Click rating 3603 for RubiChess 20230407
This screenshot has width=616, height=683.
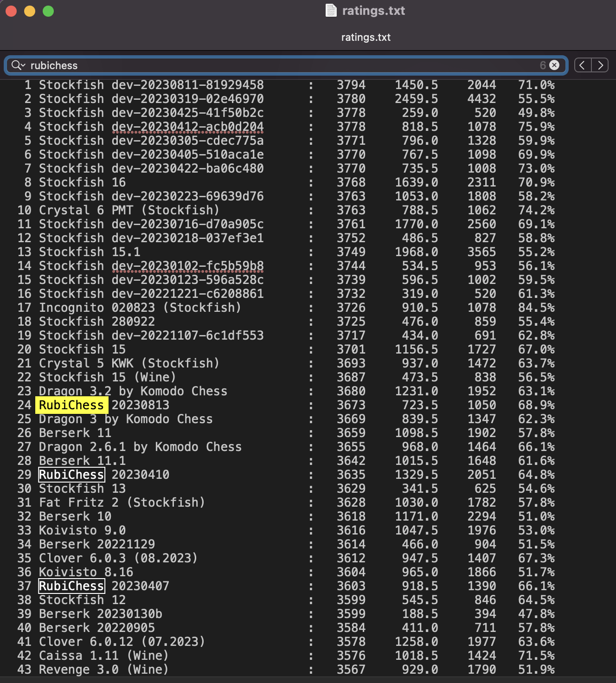point(351,586)
